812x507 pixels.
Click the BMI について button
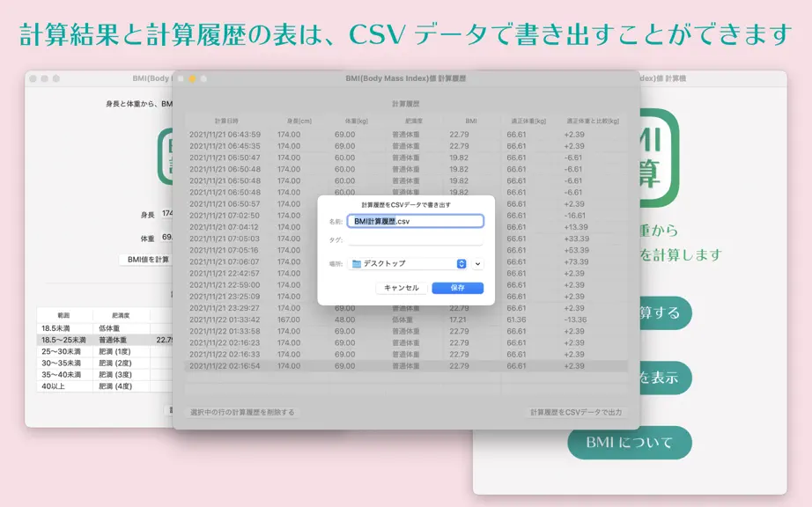coord(629,443)
